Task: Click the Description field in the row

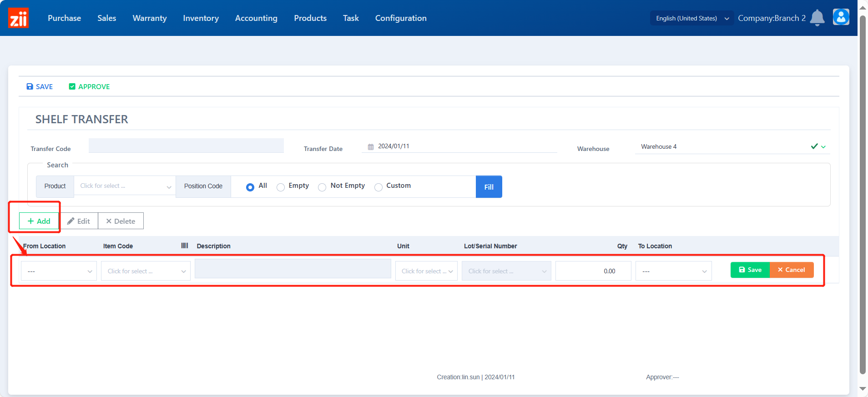Action: click(x=293, y=269)
